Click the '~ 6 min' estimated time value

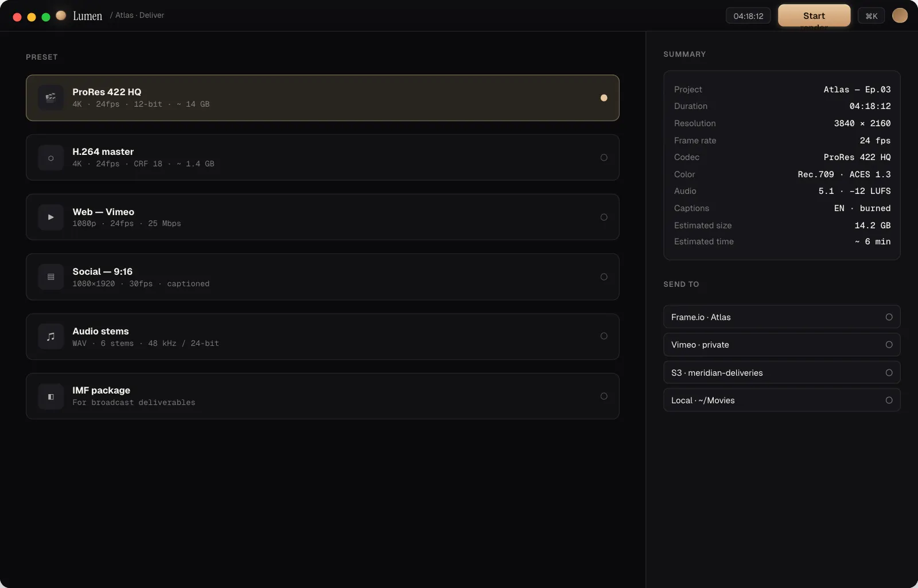coord(873,242)
